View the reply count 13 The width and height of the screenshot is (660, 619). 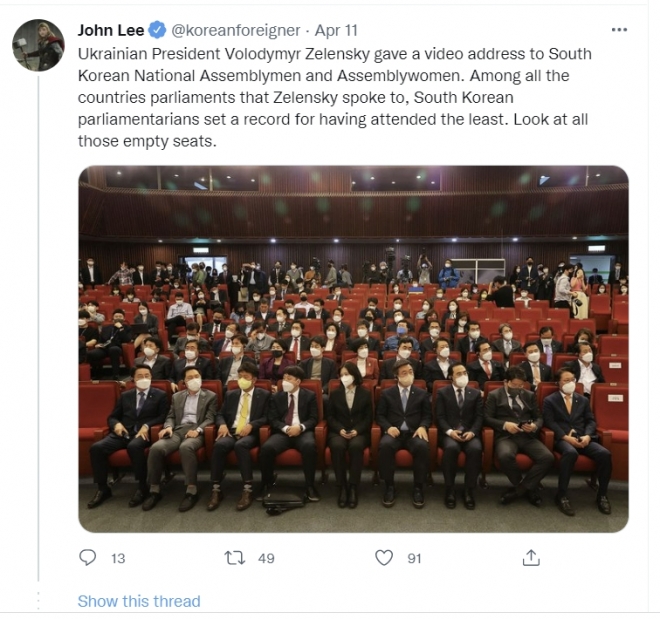pos(118,558)
